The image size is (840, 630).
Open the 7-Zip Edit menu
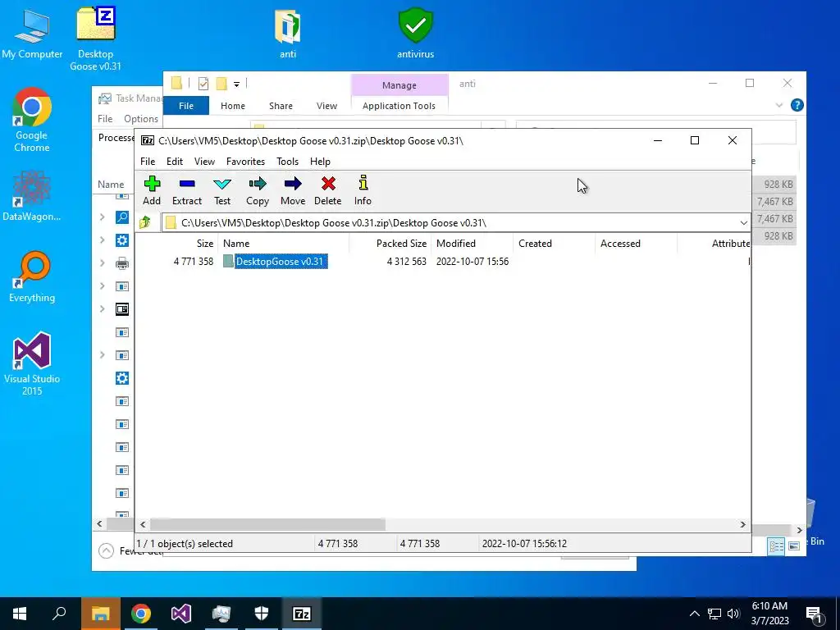(175, 162)
